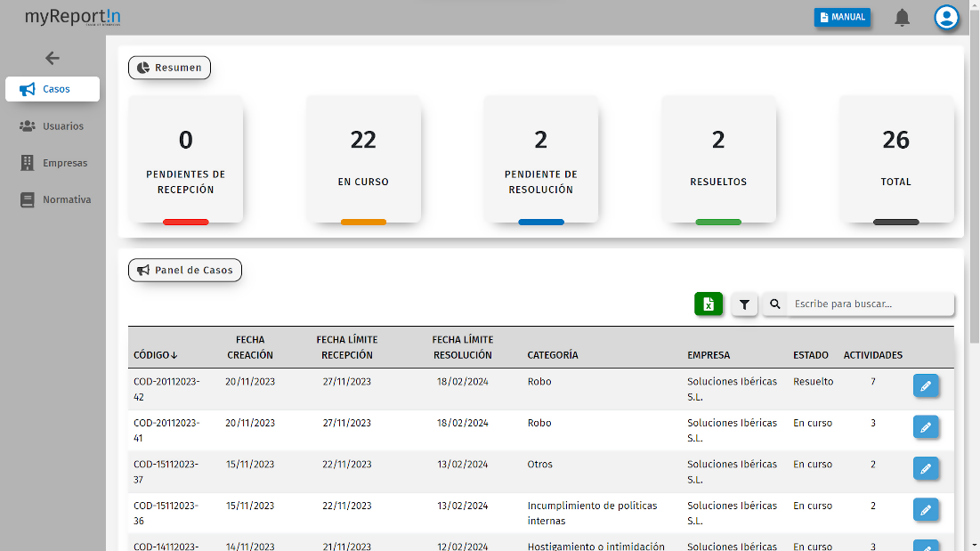Click the notification bell icon
The height and width of the screenshot is (551, 980).
902,18
